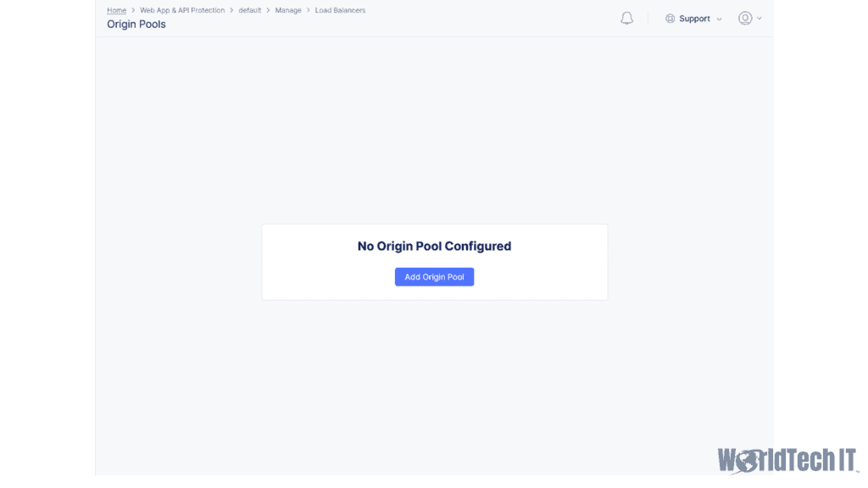The image size is (868, 488).
Task: Go to Home breadcrumb link
Action: pos(116,10)
